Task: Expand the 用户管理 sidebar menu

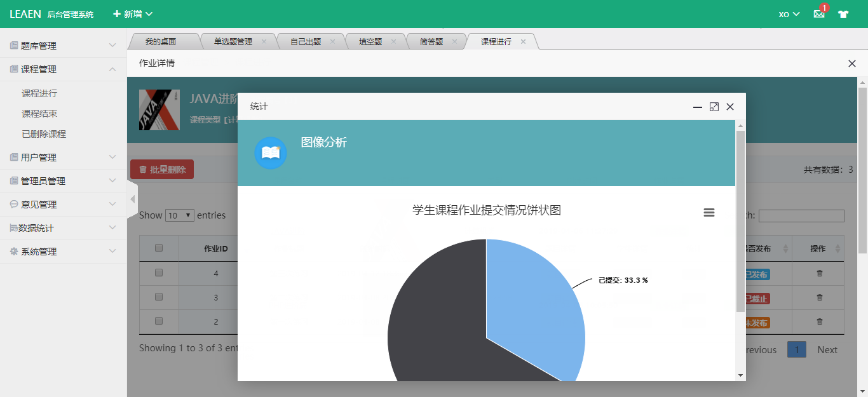Action: click(x=64, y=158)
